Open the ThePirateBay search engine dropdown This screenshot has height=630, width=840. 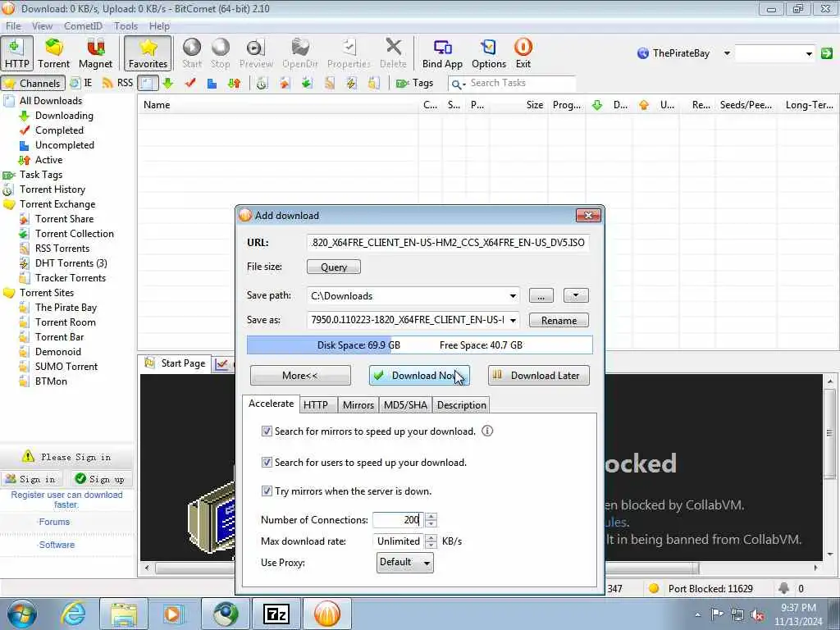tap(727, 53)
